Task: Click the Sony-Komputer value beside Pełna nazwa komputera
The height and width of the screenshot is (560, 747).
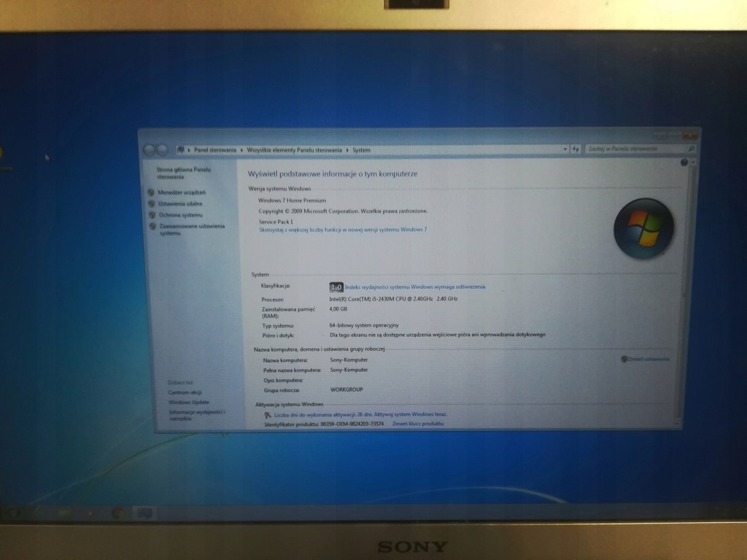Action: point(349,370)
